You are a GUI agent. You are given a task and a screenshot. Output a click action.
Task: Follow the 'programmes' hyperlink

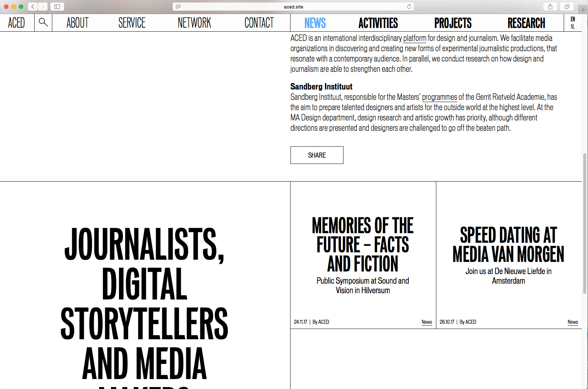point(440,97)
